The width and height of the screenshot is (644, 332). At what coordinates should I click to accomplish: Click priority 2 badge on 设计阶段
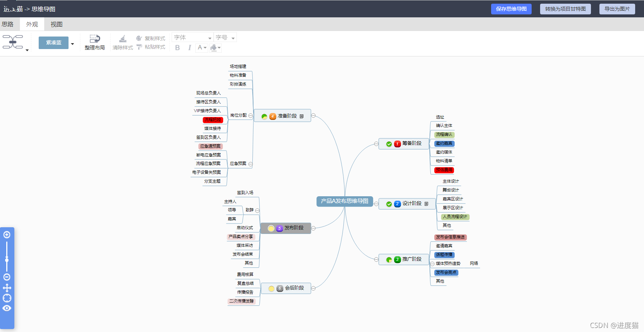397,204
